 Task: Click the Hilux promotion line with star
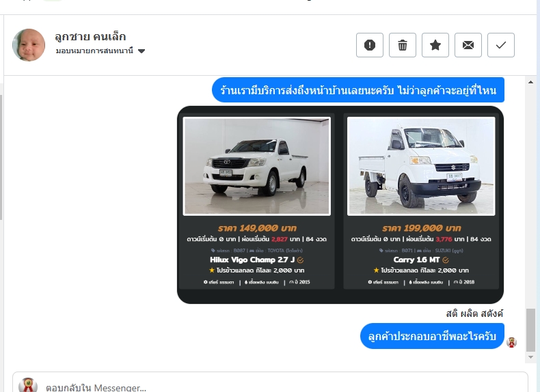click(x=257, y=270)
